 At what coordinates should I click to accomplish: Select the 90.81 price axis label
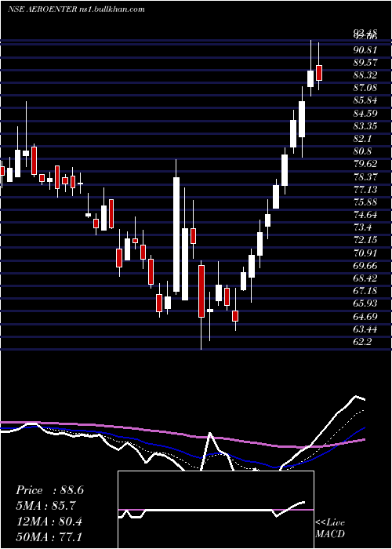click(x=365, y=49)
